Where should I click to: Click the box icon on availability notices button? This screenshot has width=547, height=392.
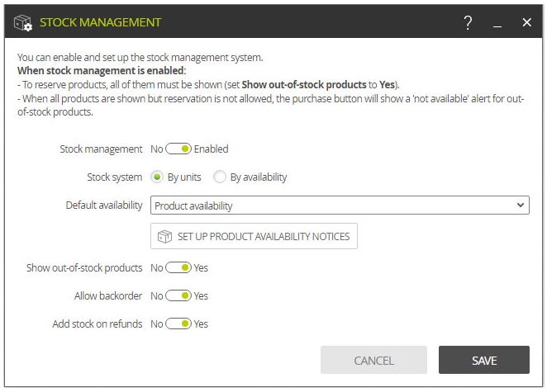(x=164, y=237)
